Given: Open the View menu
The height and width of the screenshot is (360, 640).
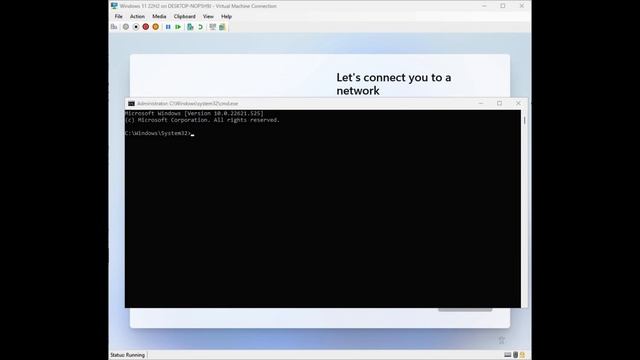Looking at the screenshot, I should (208, 16).
